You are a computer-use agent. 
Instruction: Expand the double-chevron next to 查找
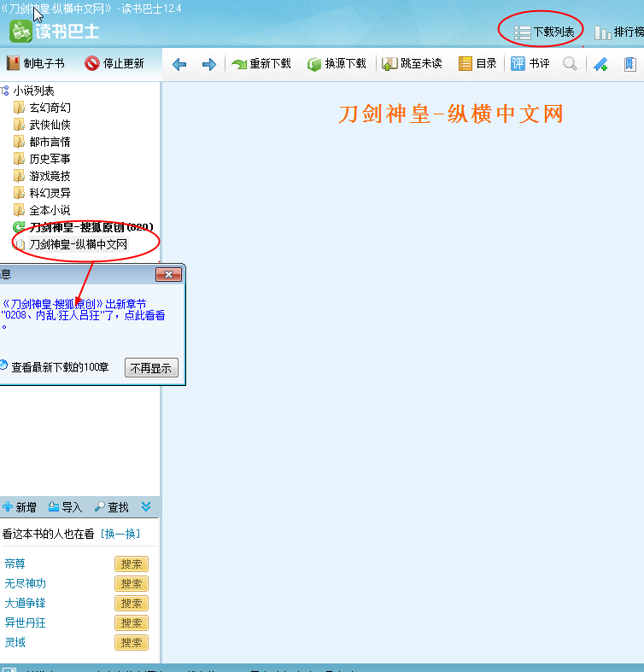point(146,507)
